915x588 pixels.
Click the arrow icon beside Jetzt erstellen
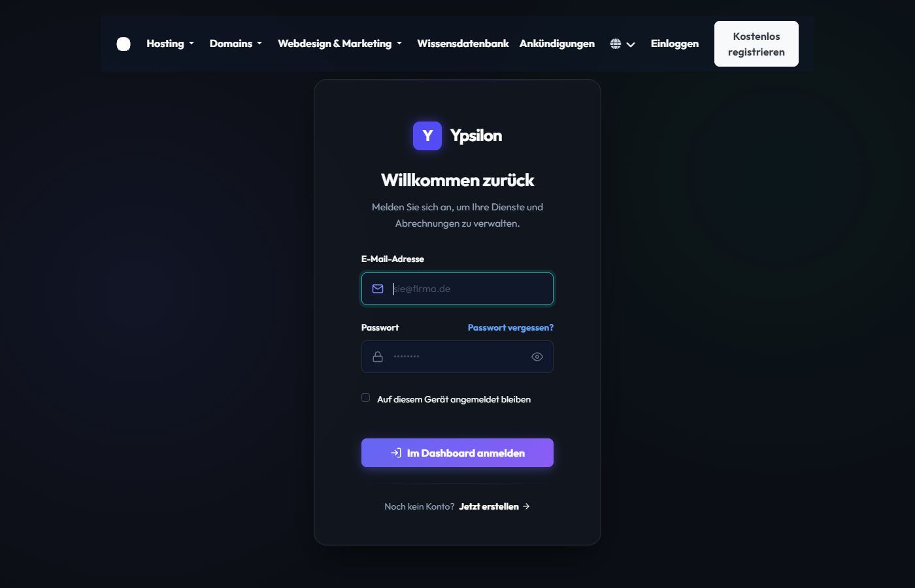[526, 506]
